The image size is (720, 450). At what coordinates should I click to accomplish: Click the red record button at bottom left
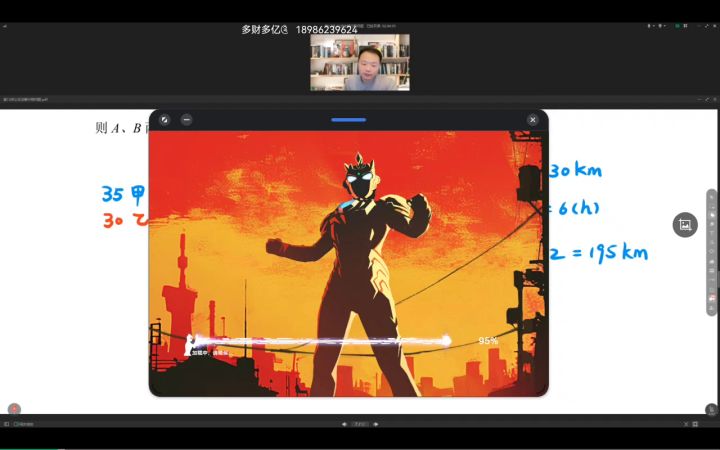pos(14,409)
